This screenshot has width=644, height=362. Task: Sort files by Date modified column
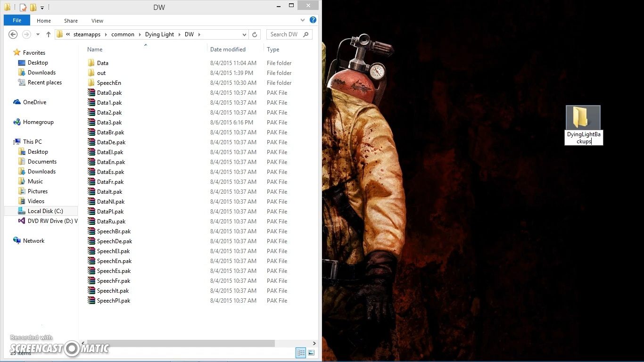(228, 49)
